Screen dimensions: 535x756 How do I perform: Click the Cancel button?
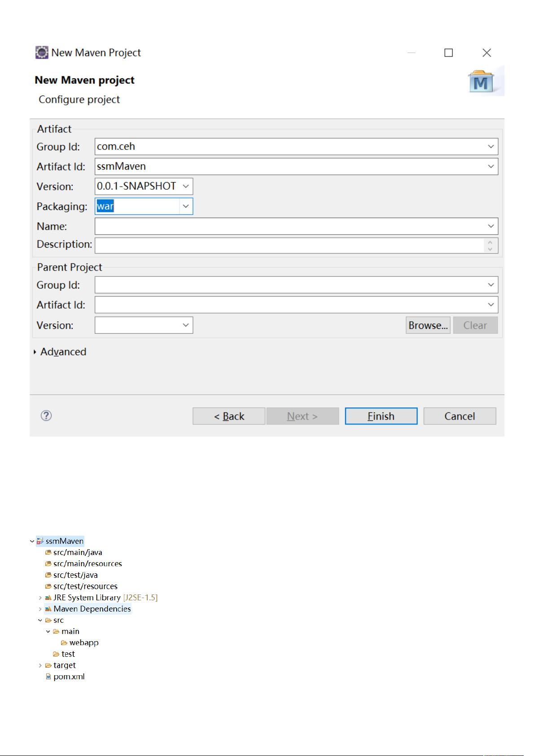click(460, 416)
